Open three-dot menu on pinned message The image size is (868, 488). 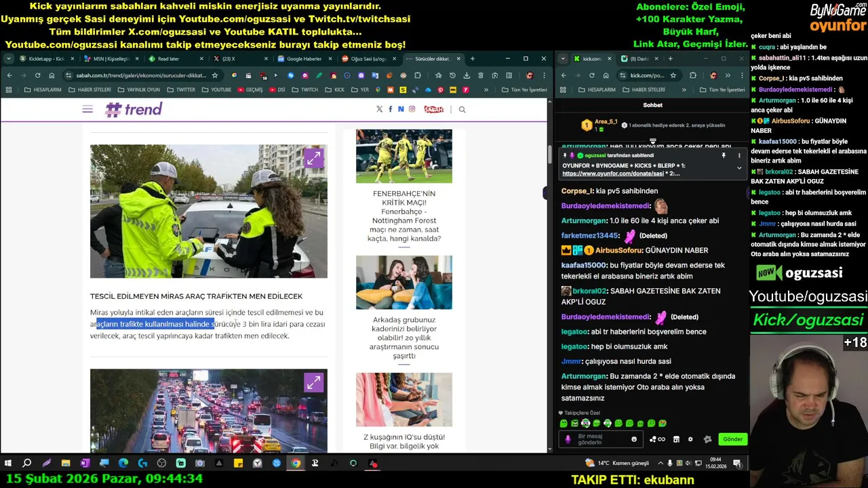[x=739, y=156]
